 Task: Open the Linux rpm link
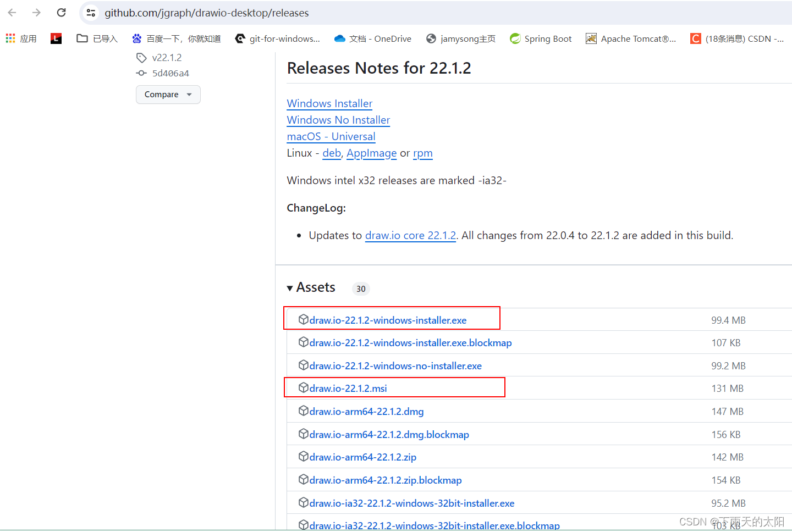(x=423, y=153)
